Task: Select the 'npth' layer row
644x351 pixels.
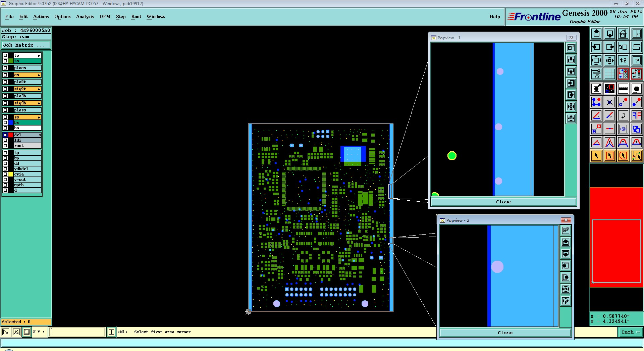Action: pyautogui.click(x=27, y=185)
